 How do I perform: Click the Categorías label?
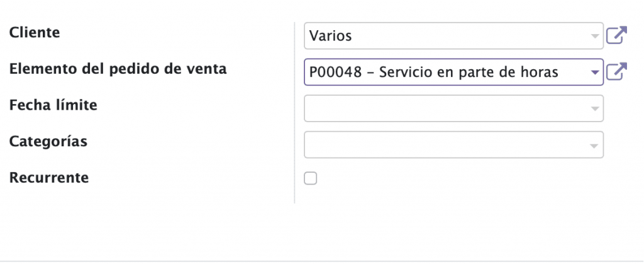coord(48,142)
